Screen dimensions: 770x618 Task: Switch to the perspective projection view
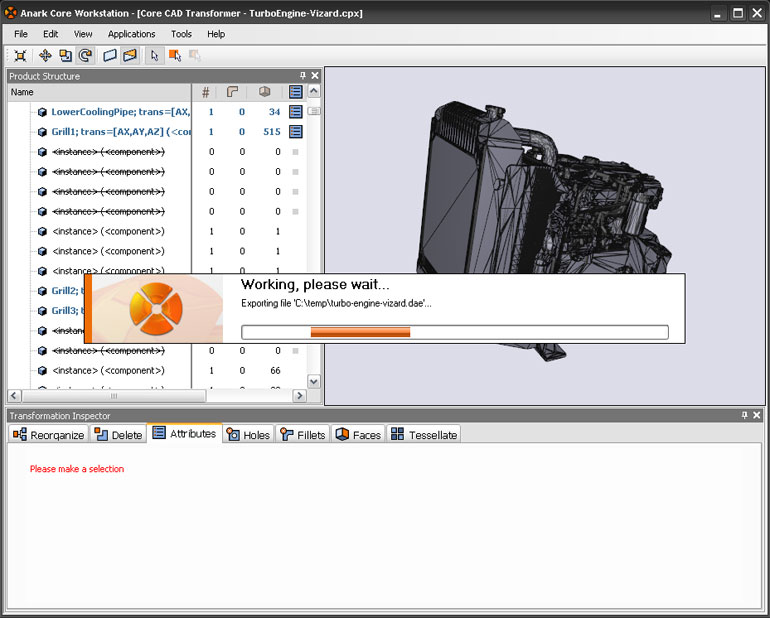[130, 56]
